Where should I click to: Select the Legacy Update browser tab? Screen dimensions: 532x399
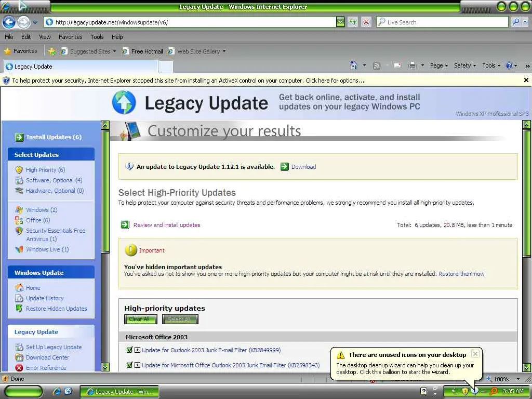81,66
